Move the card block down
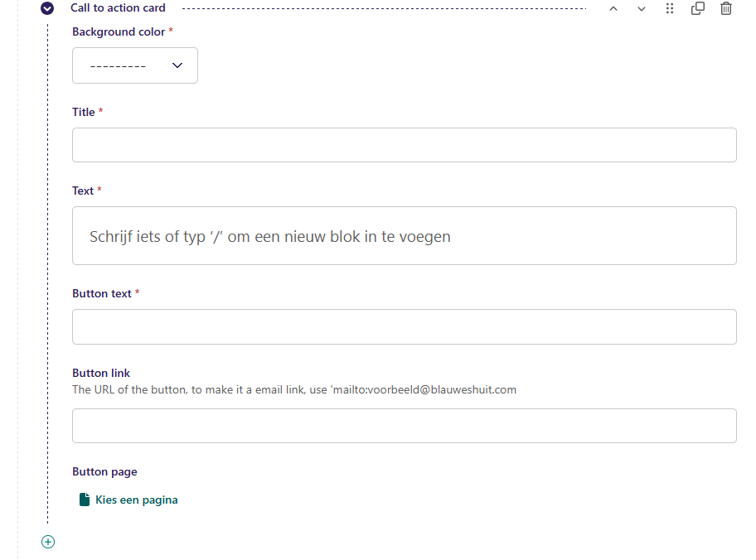The image size is (756, 560). pyautogui.click(x=642, y=8)
